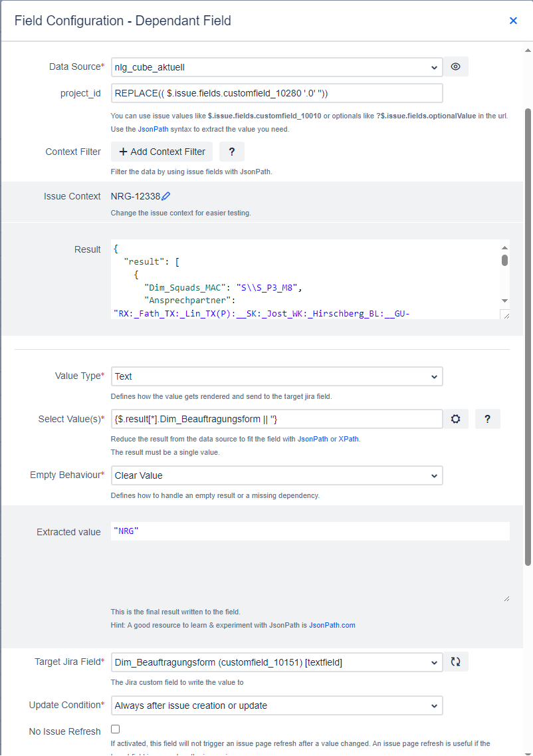Edit issue context with pencil icon
The width and height of the screenshot is (533, 756).
click(165, 196)
